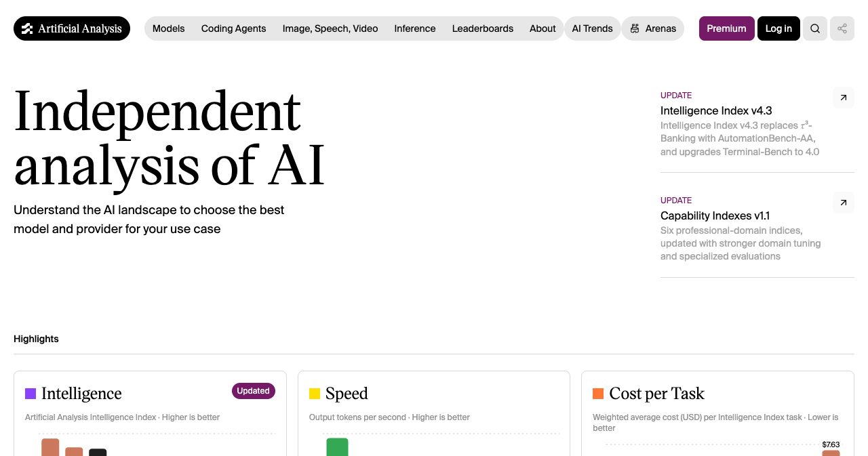The height and width of the screenshot is (456, 868).
Task: Open the Cost per Task card title
Action: tap(656, 394)
